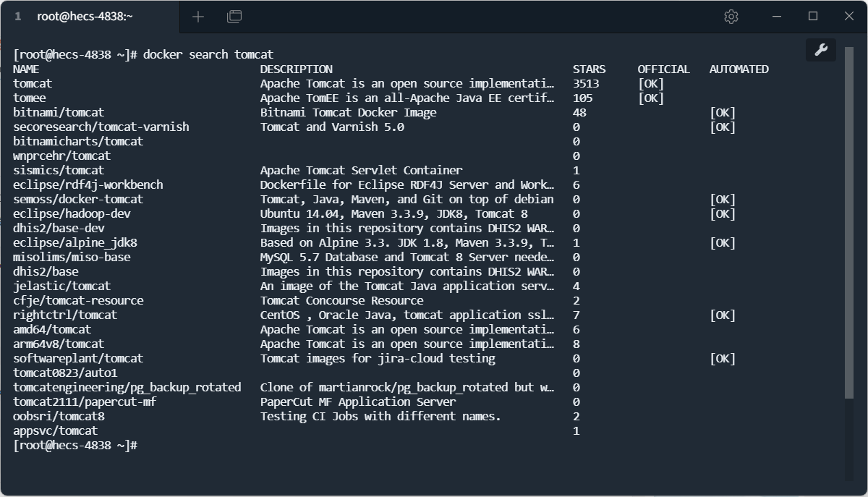Viewport: 868px width, 497px height.
Task: Click the tab overview icon beside the plus
Action: click(x=234, y=17)
